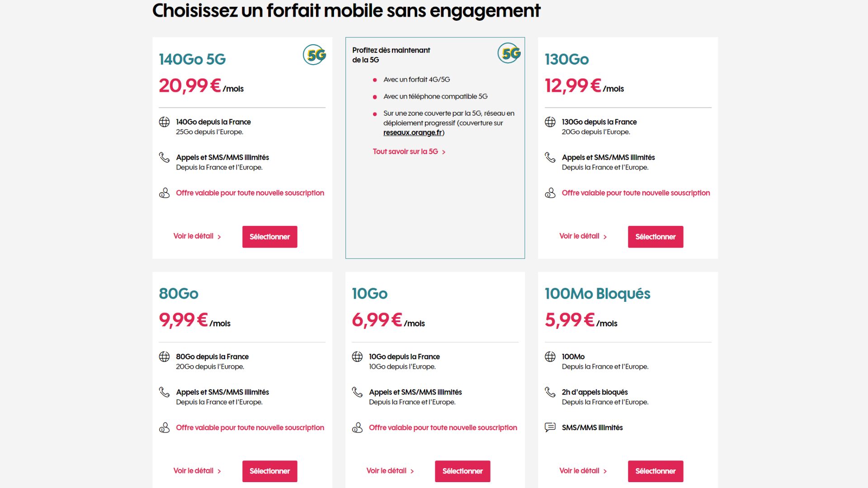Click the 5G badge in info card
868x488 pixels.
pos(509,53)
